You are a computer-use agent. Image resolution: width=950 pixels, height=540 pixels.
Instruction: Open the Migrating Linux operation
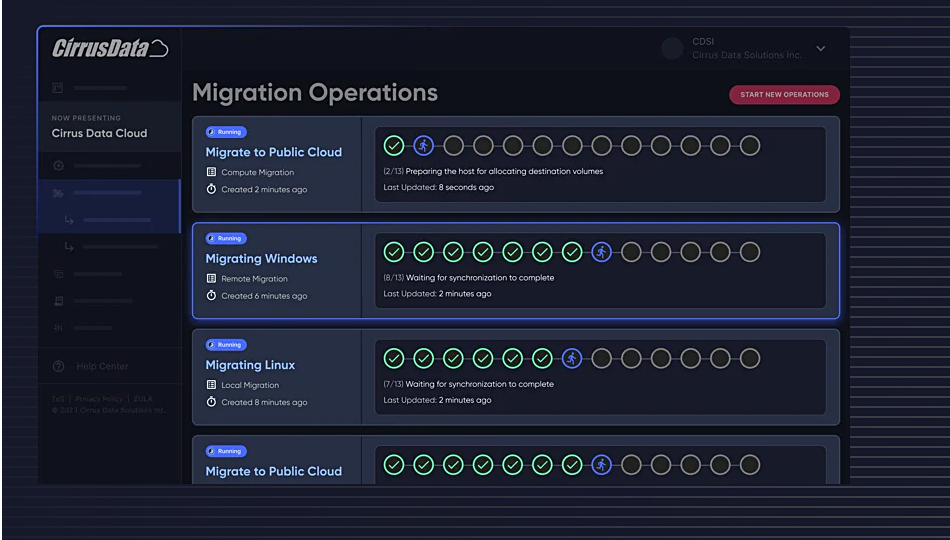coord(250,365)
